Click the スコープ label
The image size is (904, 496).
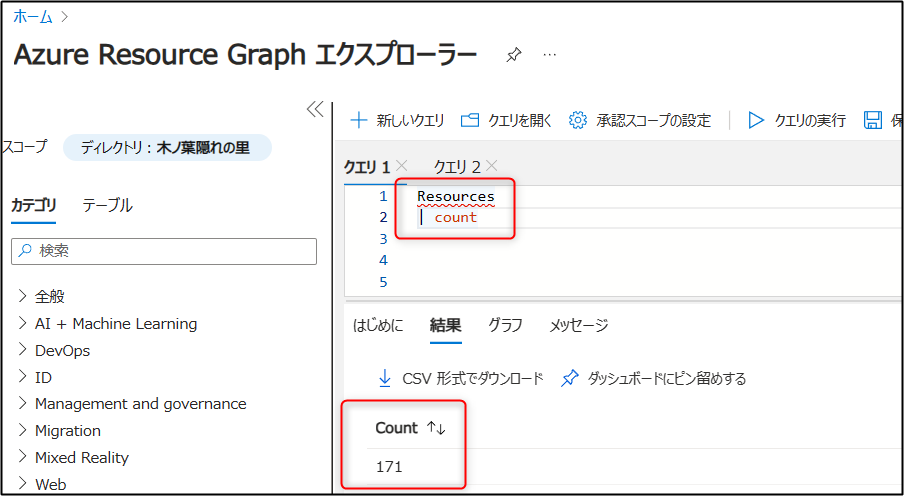point(26,148)
